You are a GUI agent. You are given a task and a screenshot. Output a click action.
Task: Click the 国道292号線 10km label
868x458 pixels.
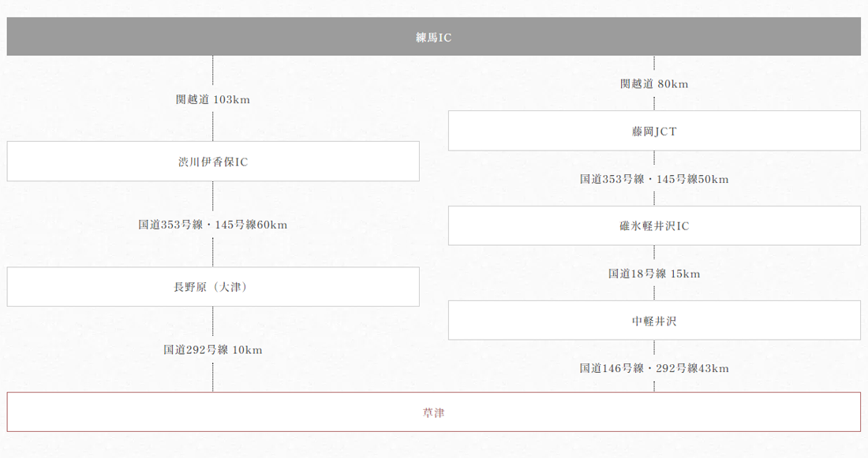pyautogui.click(x=213, y=349)
